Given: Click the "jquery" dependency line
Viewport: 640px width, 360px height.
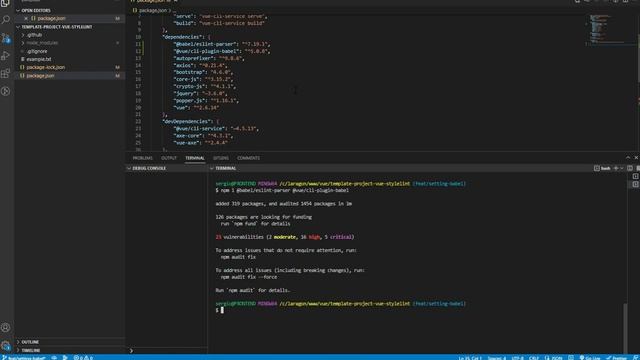Looking at the screenshot, I should [x=200, y=93].
